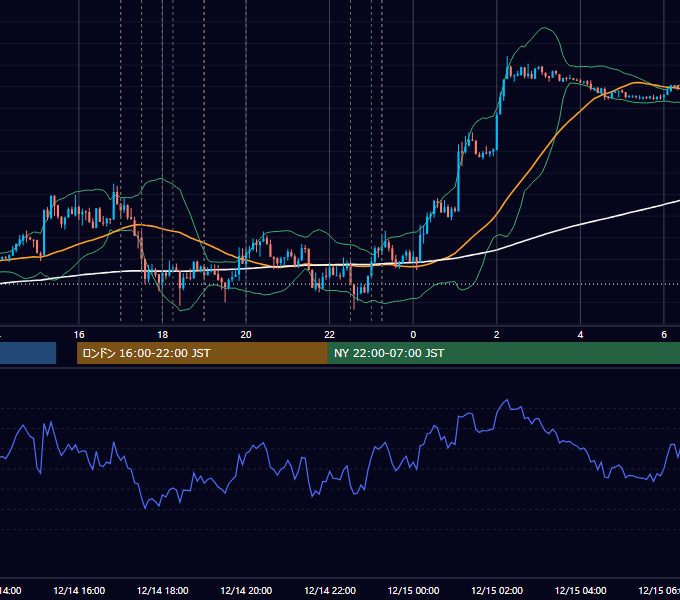Viewport: 680px width, 600px height.
Task: Click the blue session bar left of ロンドン
Action: coord(28,353)
